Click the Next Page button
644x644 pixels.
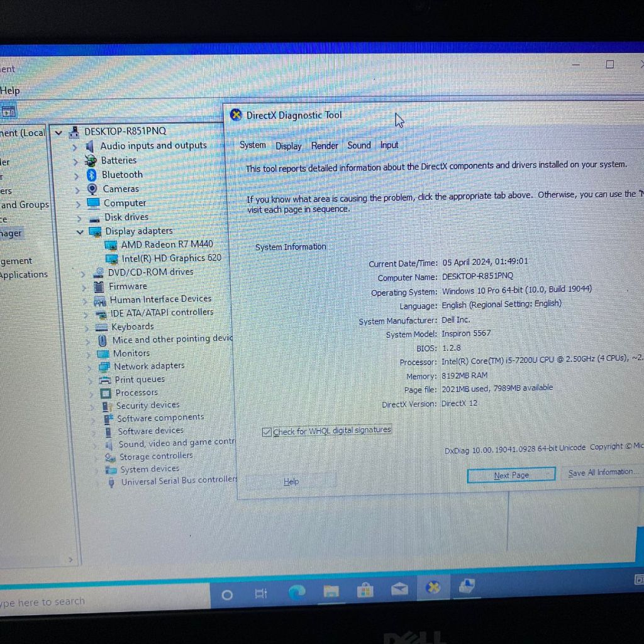tap(511, 475)
